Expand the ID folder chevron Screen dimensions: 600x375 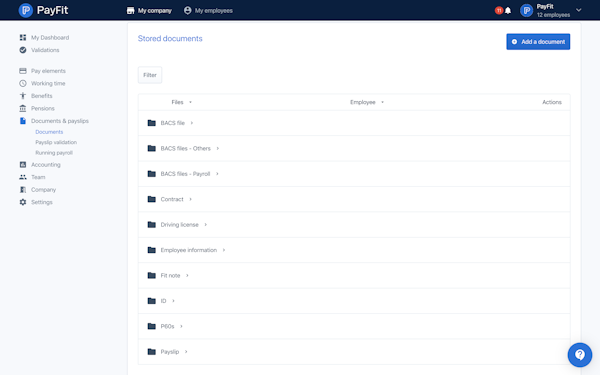[x=173, y=301]
